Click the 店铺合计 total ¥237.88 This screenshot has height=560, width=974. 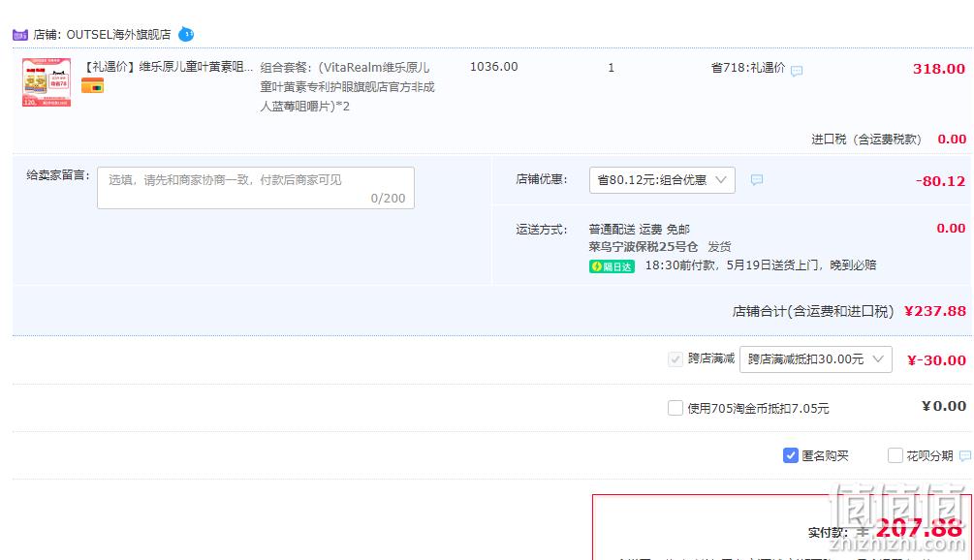pos(935,311)
